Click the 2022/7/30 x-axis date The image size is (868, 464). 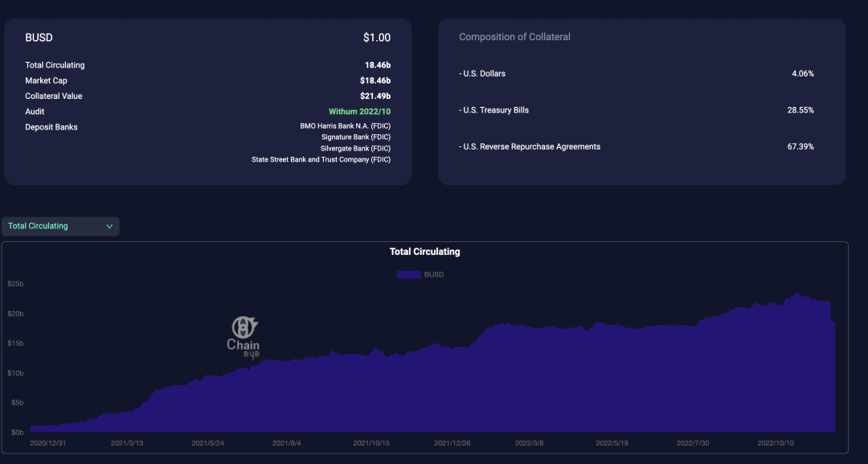(693, 443)
